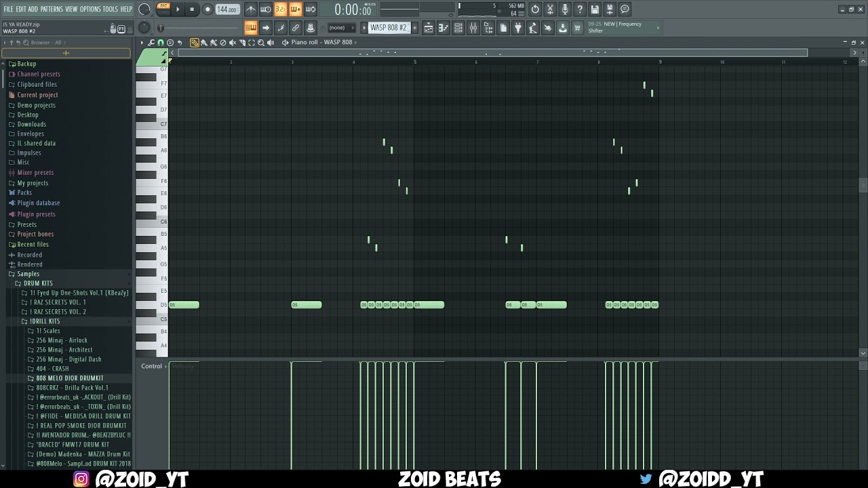Click the tempo tapper icon
The width and height of the screenshot is (868, 488).
coord(533,28)
